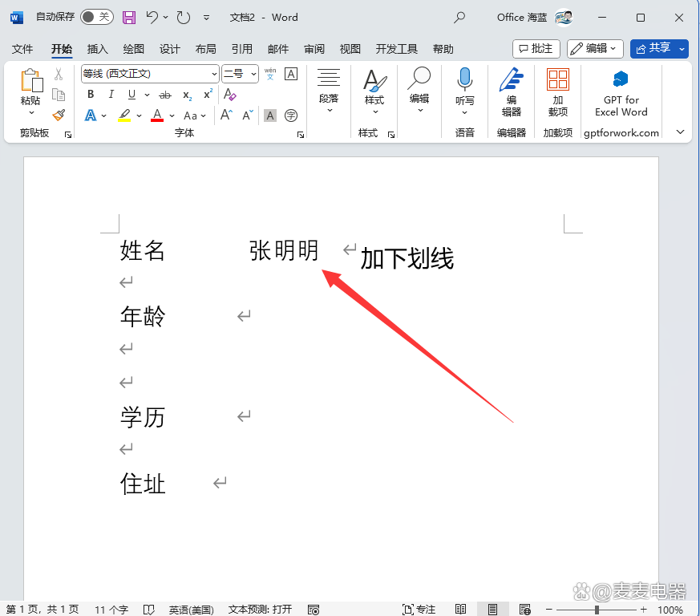
Task: Select the Italic formatting icon
Action: (111, 95)
